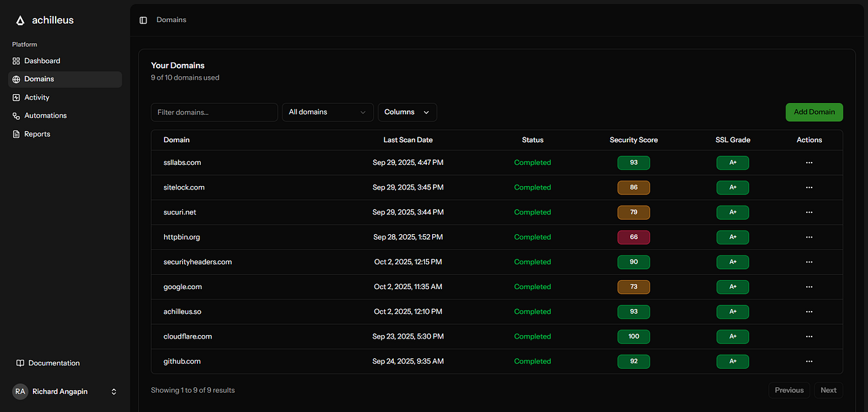This screenshot has width=868, height=412.
Task: Select the achilleus.so domain name
Action: pyautogui.click(x=182, y=312)
